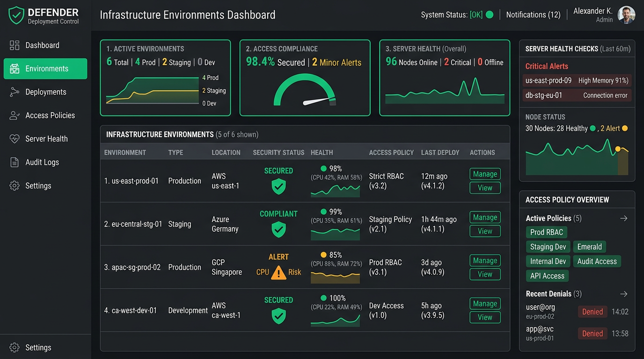This screenshot has width=644, height=359.
Task: Click View button for ca-west-dev-01
Action: (485, 317)
